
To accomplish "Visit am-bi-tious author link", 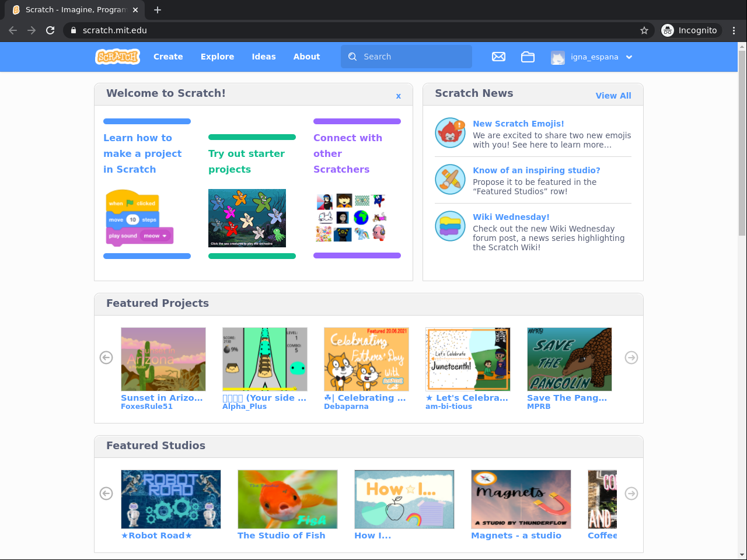I will click(449, 407).
